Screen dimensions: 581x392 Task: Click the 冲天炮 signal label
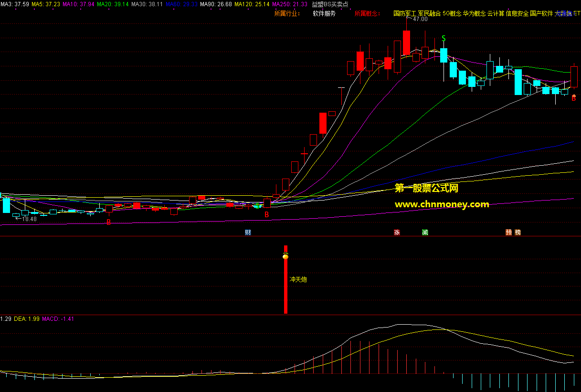pos(298,279)
